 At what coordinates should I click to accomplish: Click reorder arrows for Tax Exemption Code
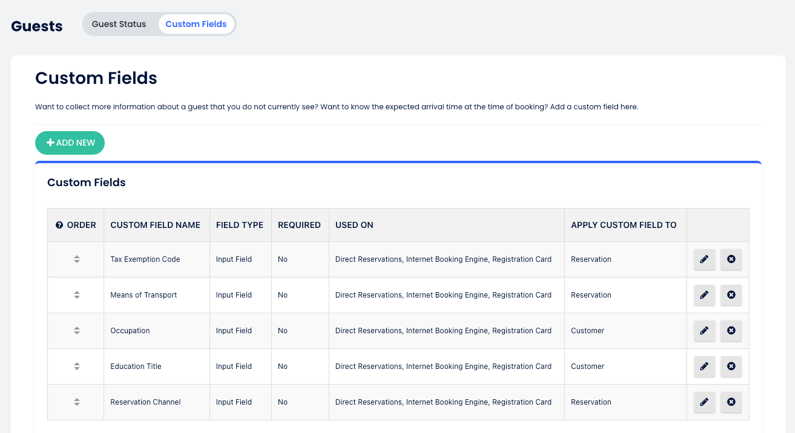coord(76,259)
